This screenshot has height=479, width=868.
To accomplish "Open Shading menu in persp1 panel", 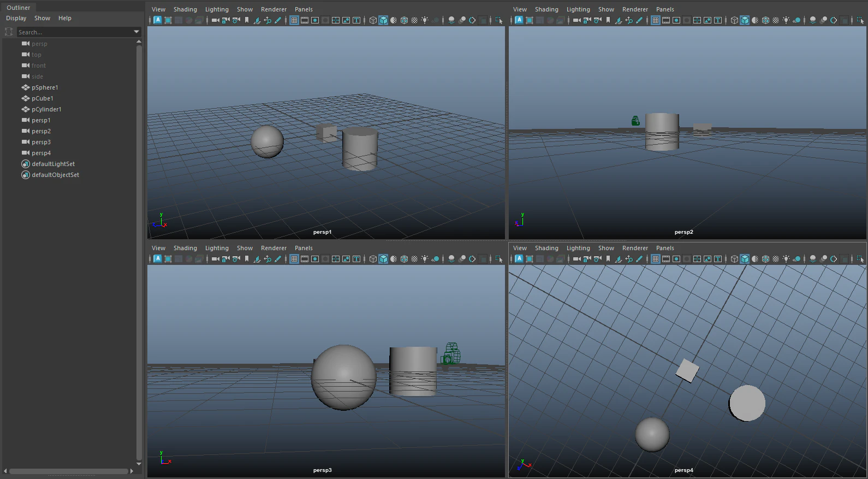I will 185,9.
